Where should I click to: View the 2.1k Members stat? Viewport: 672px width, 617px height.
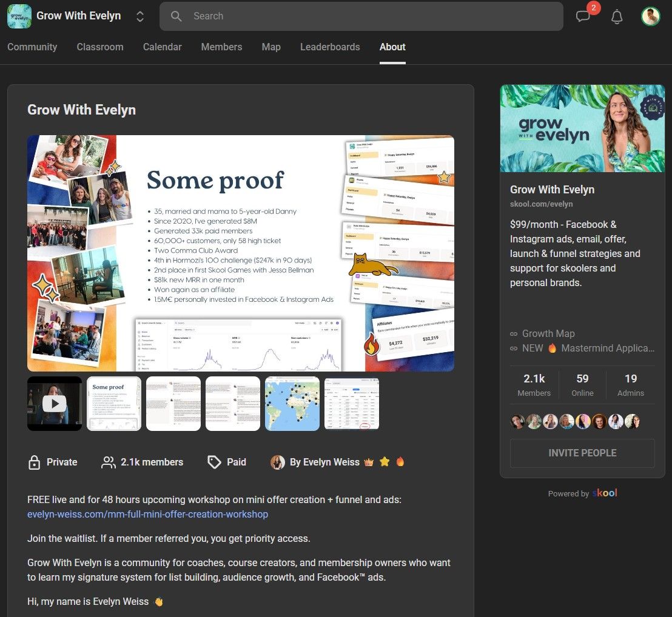click(534, 385)
